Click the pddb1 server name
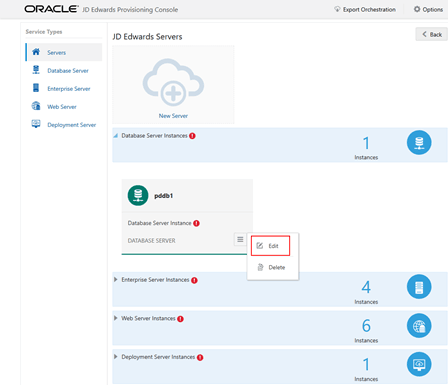Viewport: 448px width, 385px height. (163, 196)
